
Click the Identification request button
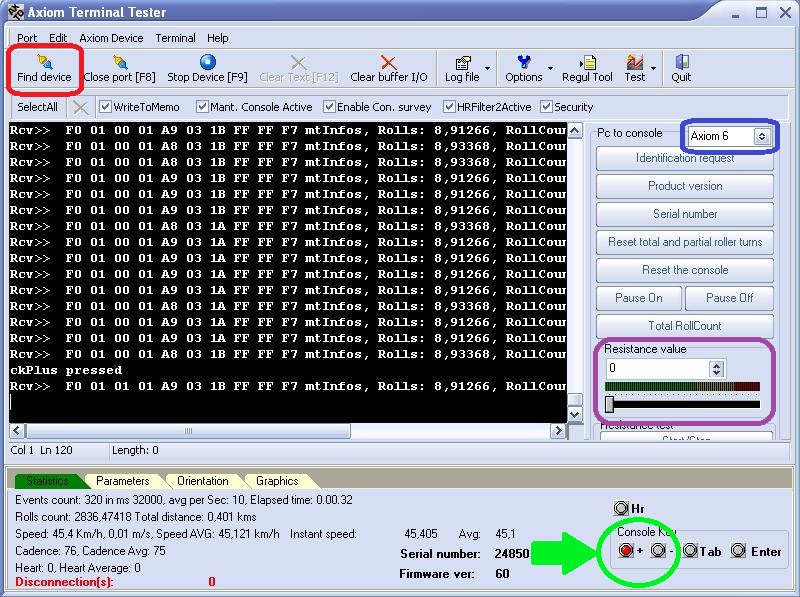[x=685, y=158]
